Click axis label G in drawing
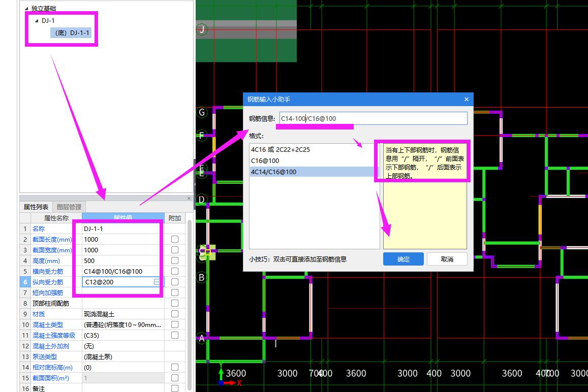Viewport: 588px width, 392px height. pos(202,112)
